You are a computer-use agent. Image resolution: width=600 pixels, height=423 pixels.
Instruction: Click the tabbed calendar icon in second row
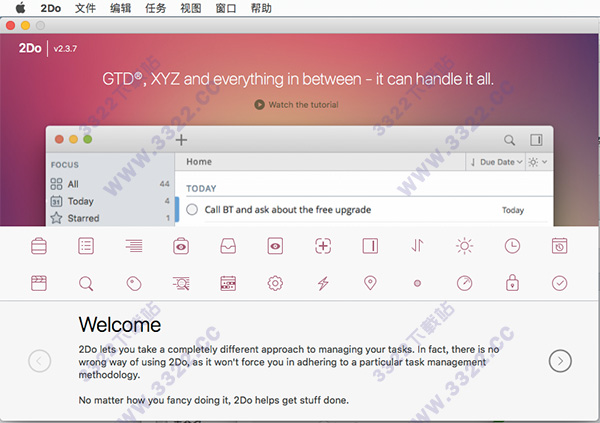39,283
